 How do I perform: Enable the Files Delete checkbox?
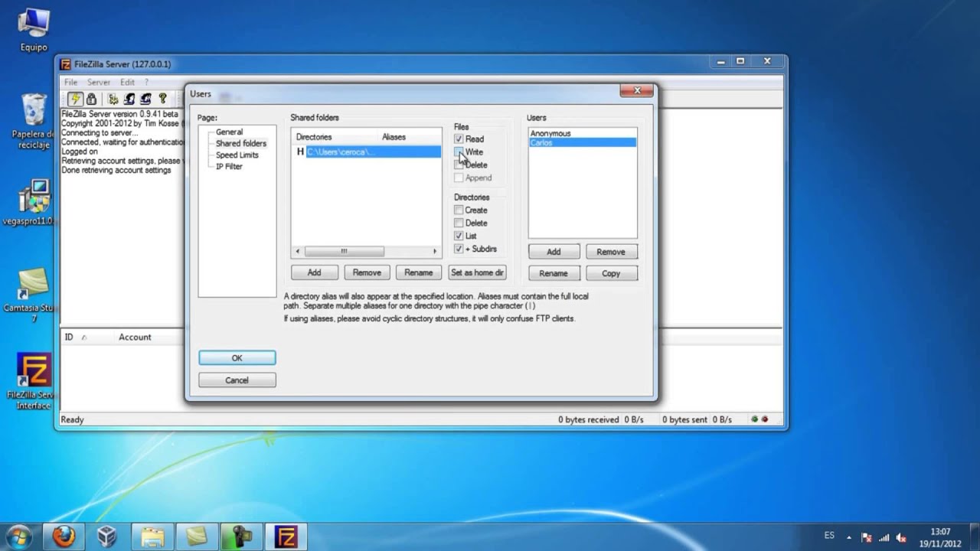(x=459, y=165)
